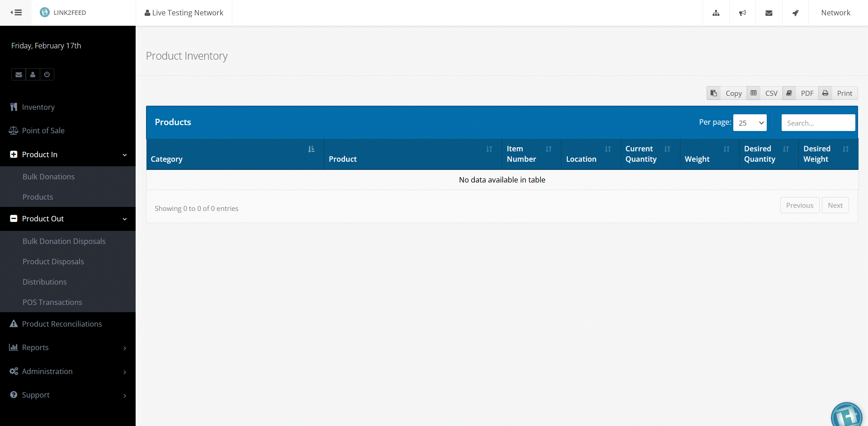Click the Next pagination button
Image resolution: width=868 pixels, height=426 pixels.
(835, 205)
